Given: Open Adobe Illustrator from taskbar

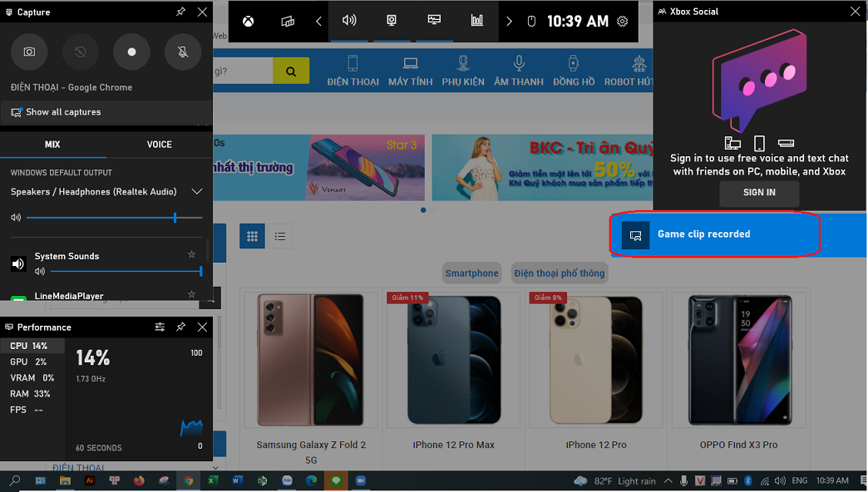Looking at the screenshot, I should [x=90, y=480].
